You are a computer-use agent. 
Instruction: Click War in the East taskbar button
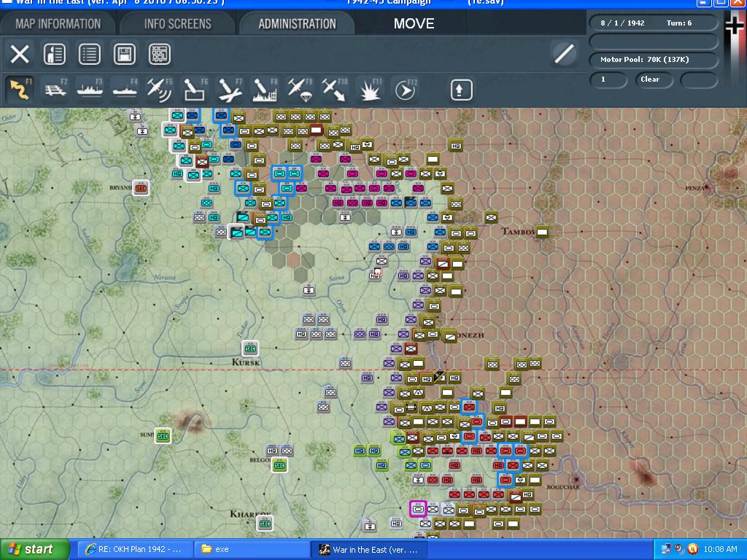(x=368, y=550)
